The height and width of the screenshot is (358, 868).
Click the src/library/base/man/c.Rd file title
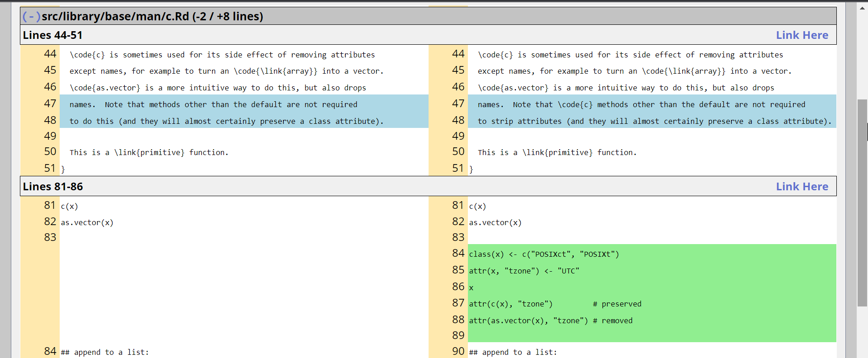coord(152,17)
